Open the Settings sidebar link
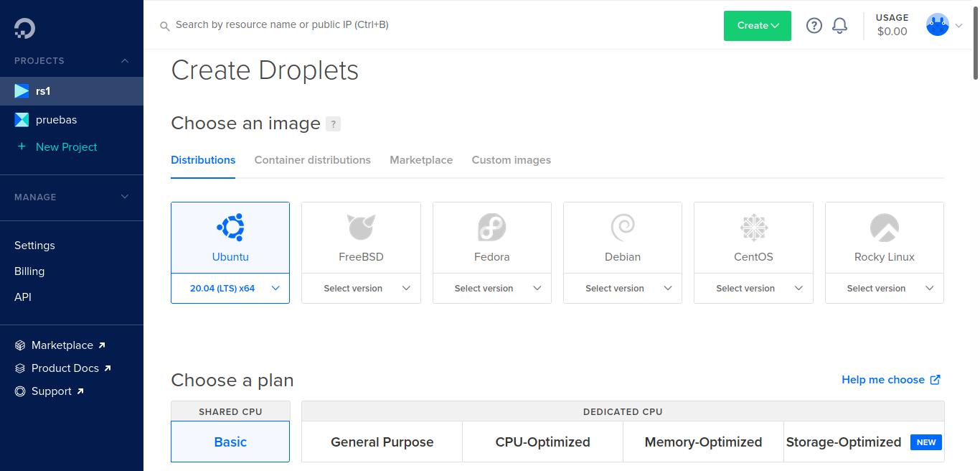This screenshot has width=980, height=471. [x=34, y=246]
